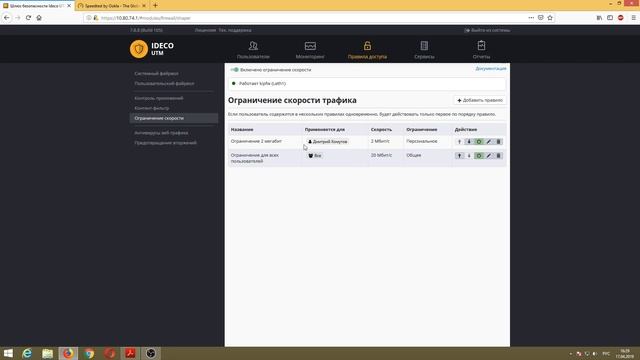Click the 'Все' group tag in second rule

pyautogui.click(x=315, y=156)
